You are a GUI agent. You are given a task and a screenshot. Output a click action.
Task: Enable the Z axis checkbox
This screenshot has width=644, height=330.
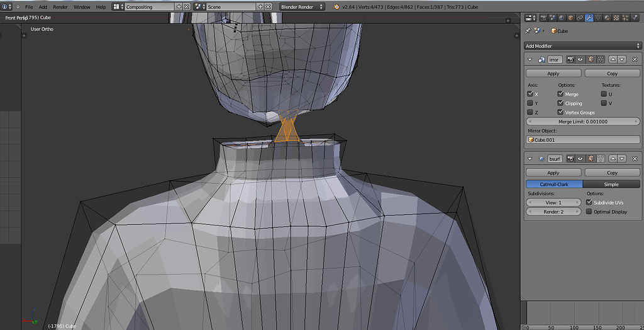tap(530, 112)
